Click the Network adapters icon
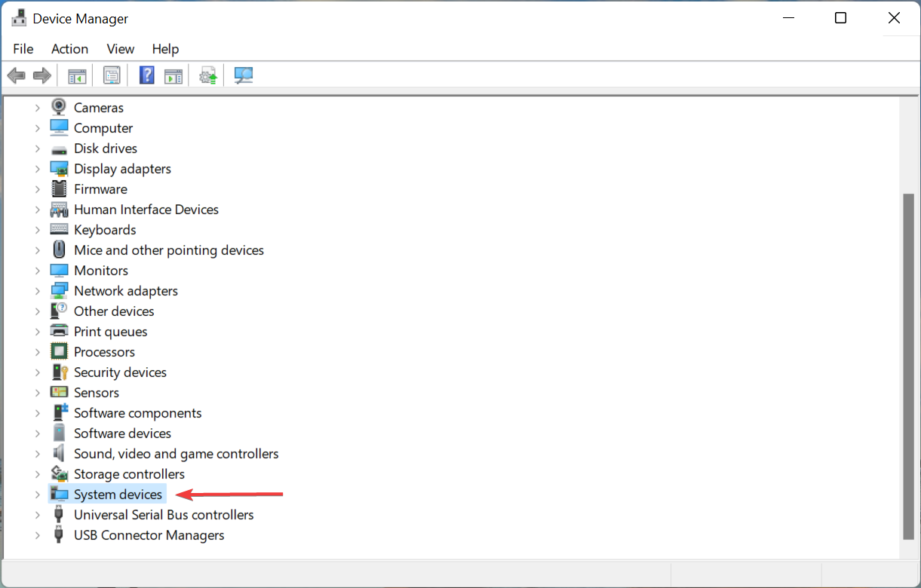 tap(59, 290)
